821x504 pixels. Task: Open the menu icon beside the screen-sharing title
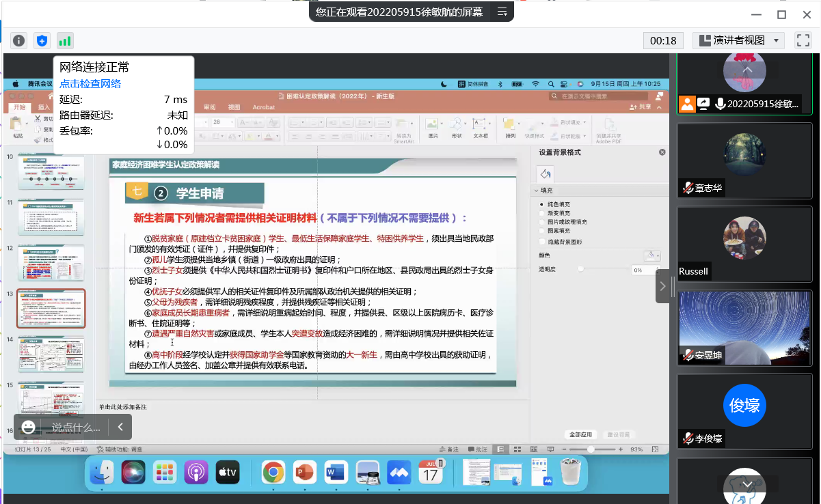pyautogui.click(x=502, y=12)
